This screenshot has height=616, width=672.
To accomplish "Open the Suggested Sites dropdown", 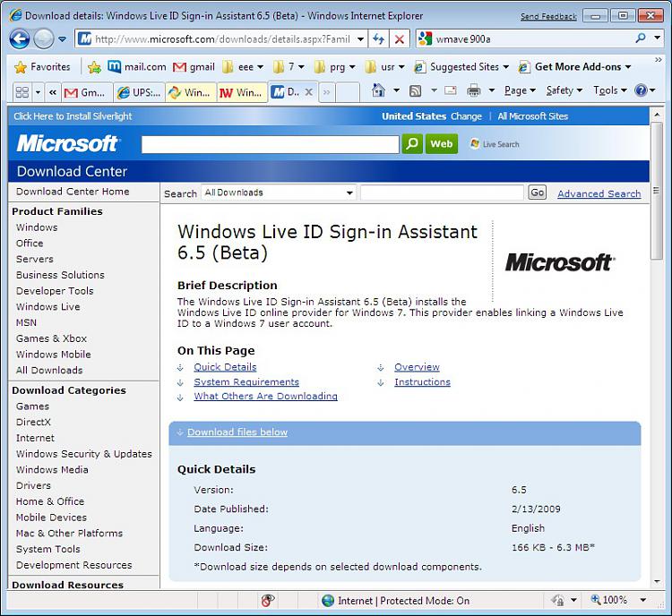I will pyautogui.click(x=461, y=67).
